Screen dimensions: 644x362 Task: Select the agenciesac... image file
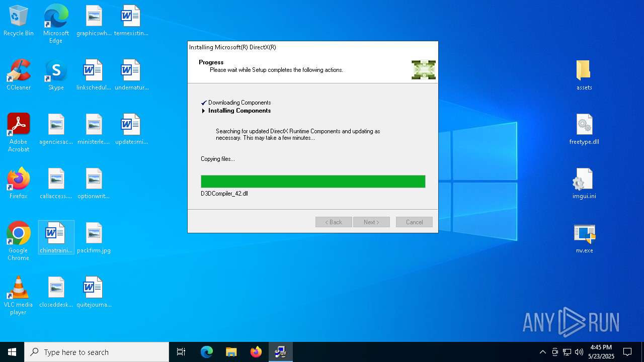point(56,130)
